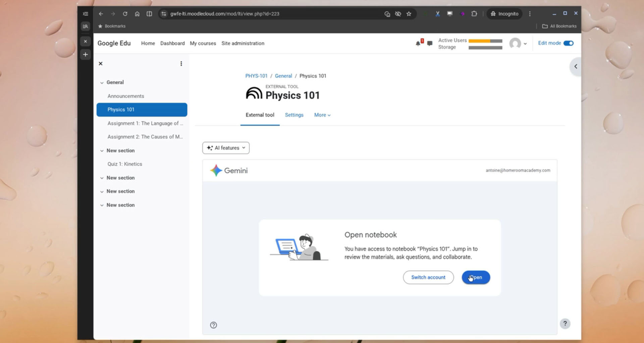Click the scissors extension icon
This screenshot has width=644, height=343.
[438, 14]
